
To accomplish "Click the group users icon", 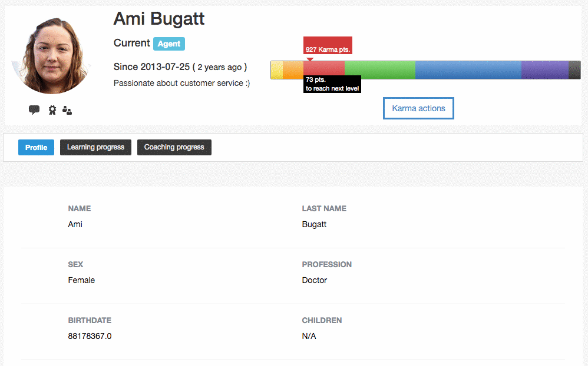I will tap(67, 110).
